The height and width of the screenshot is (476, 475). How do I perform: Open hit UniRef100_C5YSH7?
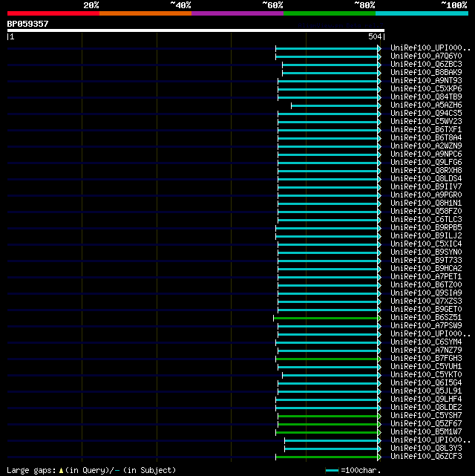click(426, 416)
